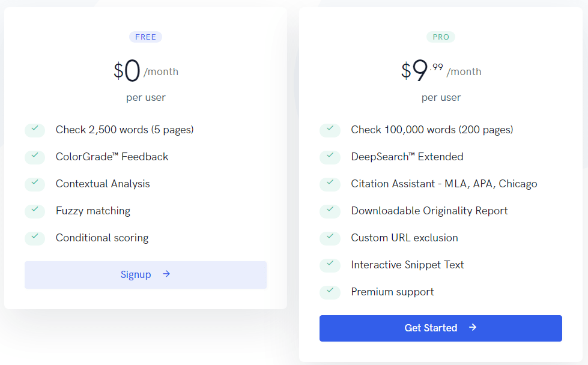Click the checkmark beside Downloadable Originality Report
The height and width of the screenshot is (365, 588).
pyautogui.click(x=330, y=211)
